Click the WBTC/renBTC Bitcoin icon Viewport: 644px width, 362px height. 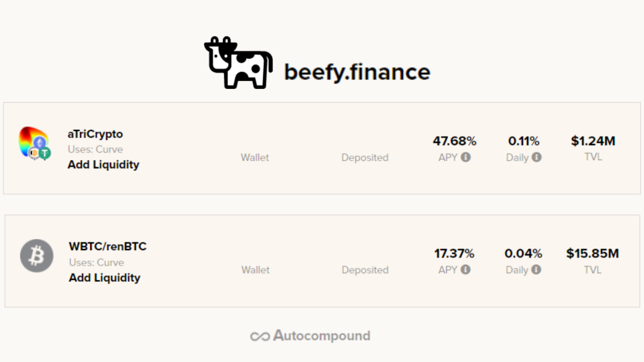point(36,256)
